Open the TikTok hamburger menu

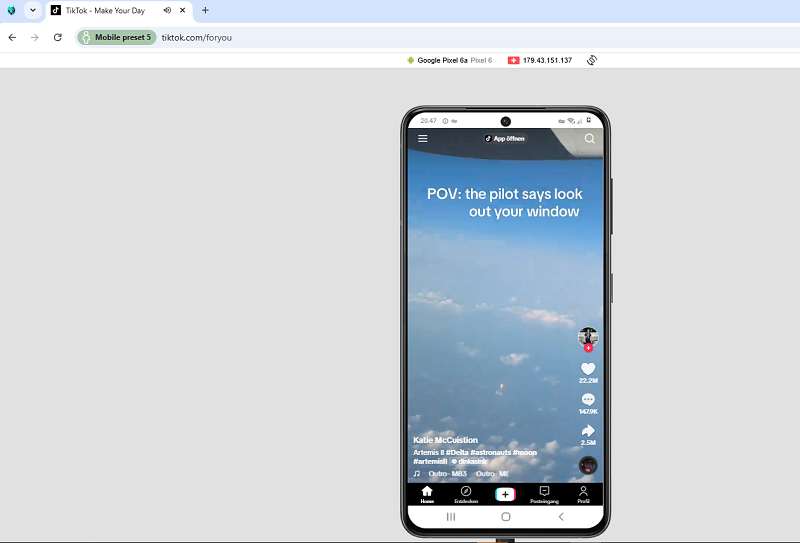click(422, 138)
